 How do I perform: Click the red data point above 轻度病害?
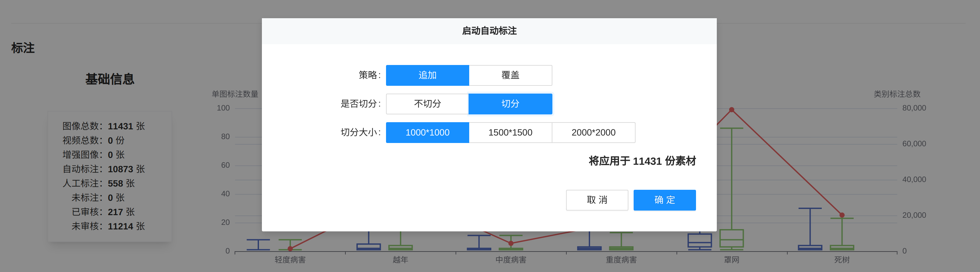coord(290,249)
